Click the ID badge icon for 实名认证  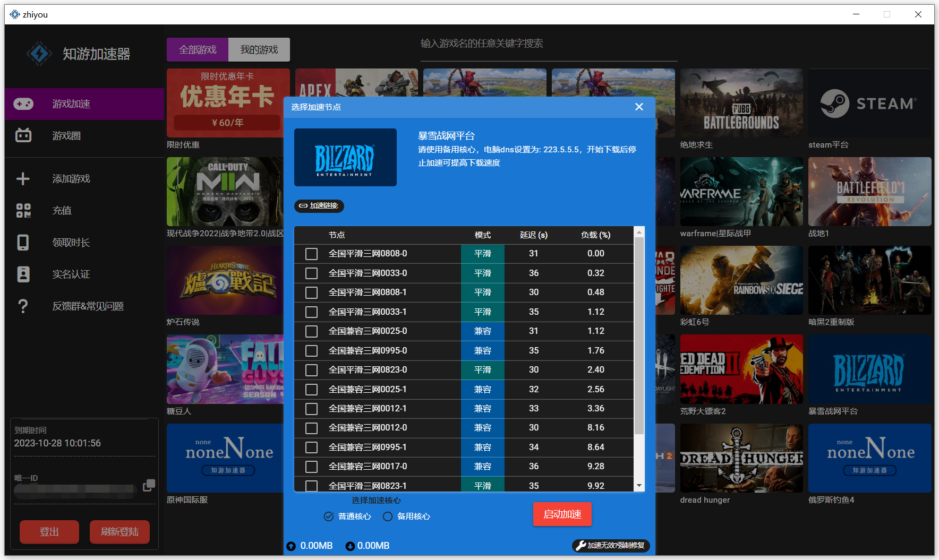coord(23,274)
